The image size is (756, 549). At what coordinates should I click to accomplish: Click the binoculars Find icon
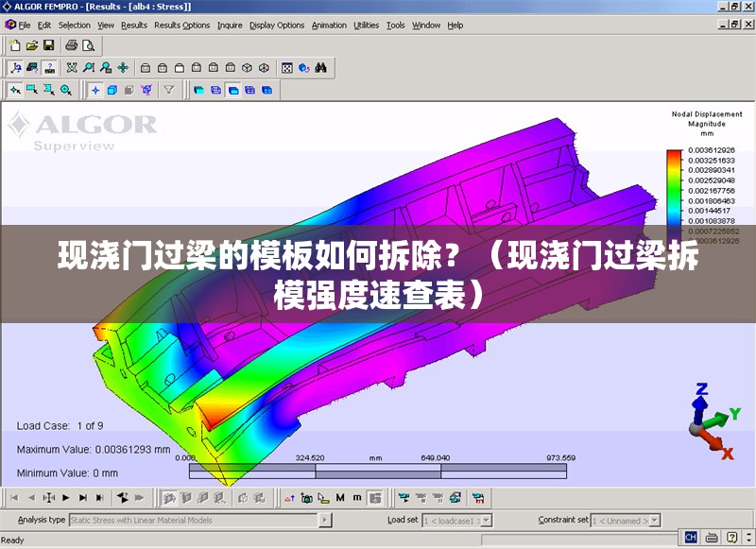[x=320, y=68]
